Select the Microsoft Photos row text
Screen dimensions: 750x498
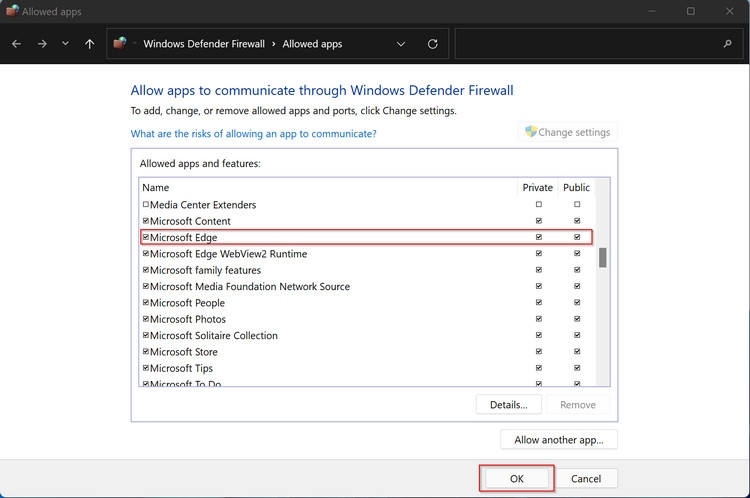tap(188, 319)
